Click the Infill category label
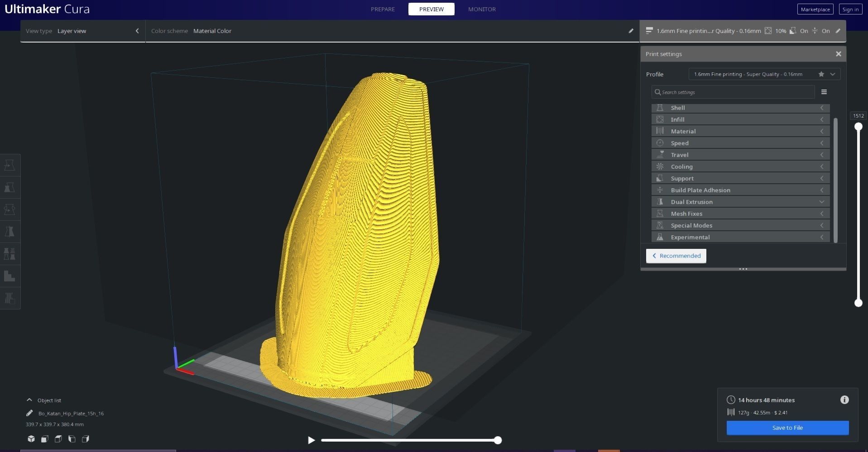Image resolution: width=868 pixels, height=452 pixels. pyautogui.click(x=677, y=119)
